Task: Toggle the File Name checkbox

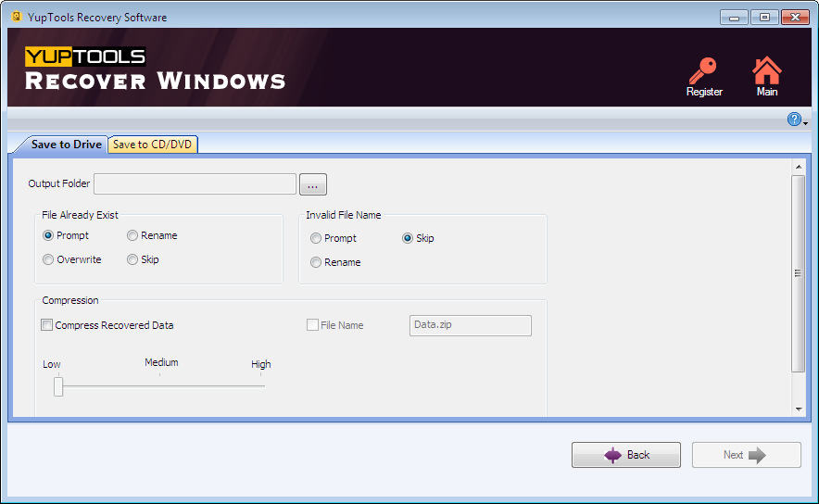Action: pos(312,325)
